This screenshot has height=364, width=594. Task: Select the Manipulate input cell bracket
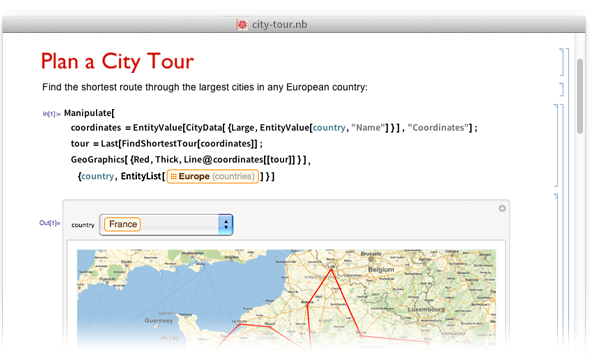coord(556,145)
